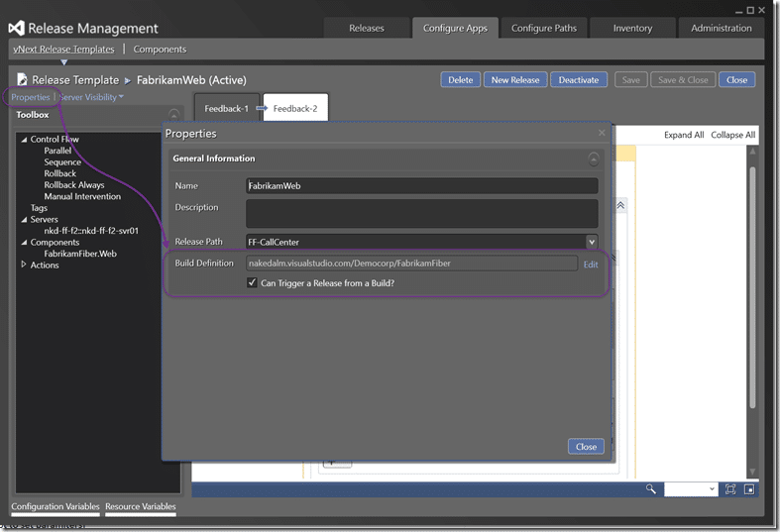Screen dimensions: 780x532
Task: Open the Server Visibility dropdown
Action: tap(91, 97)
